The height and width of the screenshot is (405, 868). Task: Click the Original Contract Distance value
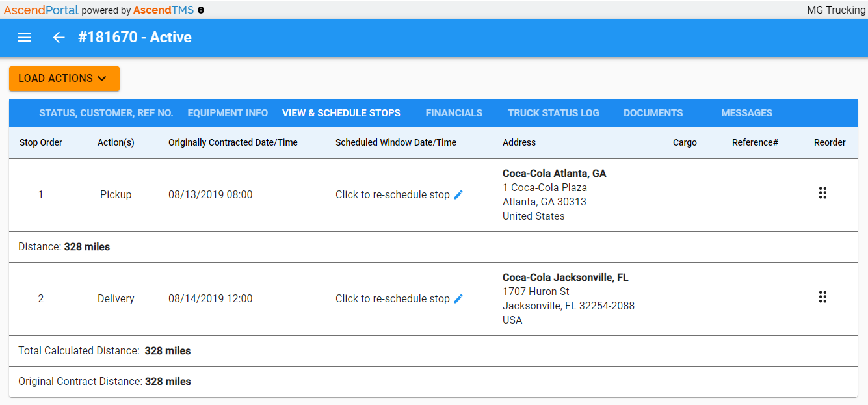(168, 382)
